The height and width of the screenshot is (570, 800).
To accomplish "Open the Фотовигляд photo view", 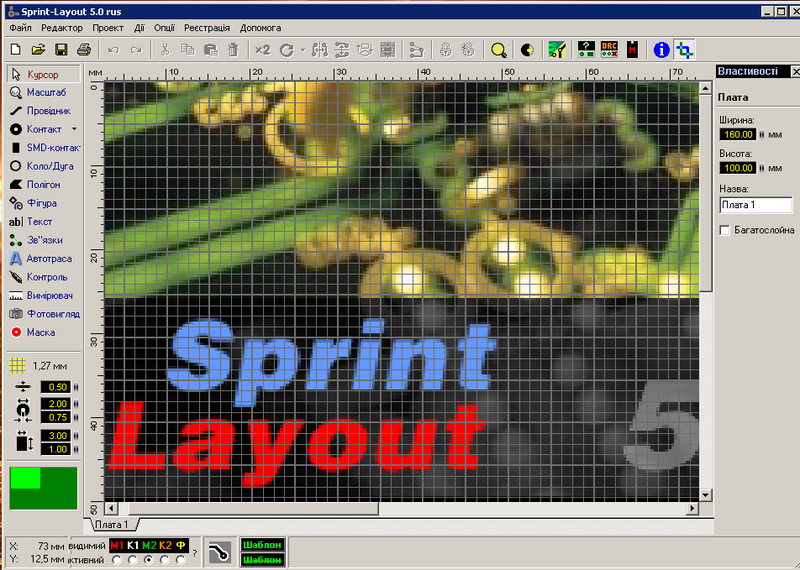I will [x=43, y=314].
